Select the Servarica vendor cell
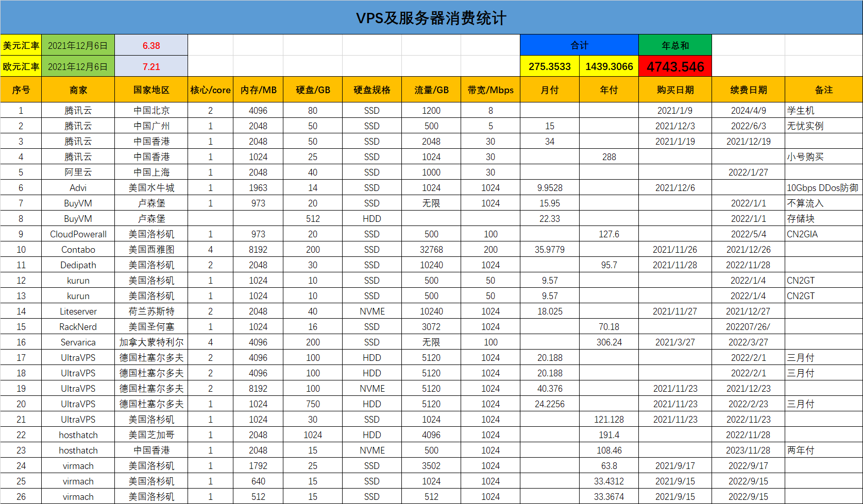The image size is (863, 504). (x=78, y=342)
